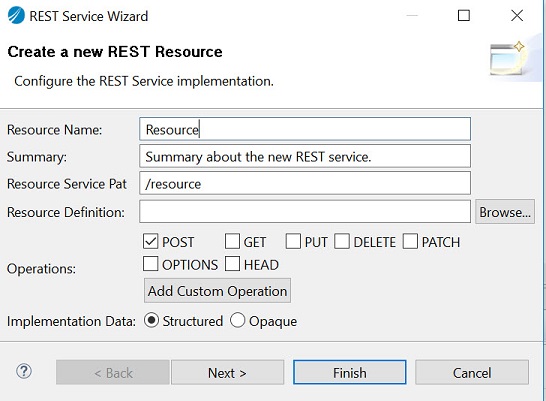
Task: Browse for a resource definition file
Action: coord(505,212)
